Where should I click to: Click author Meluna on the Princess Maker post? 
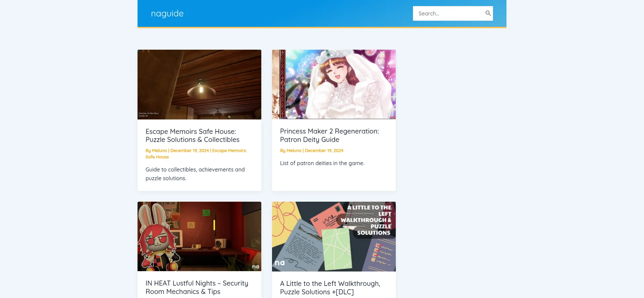pos(294,151)
